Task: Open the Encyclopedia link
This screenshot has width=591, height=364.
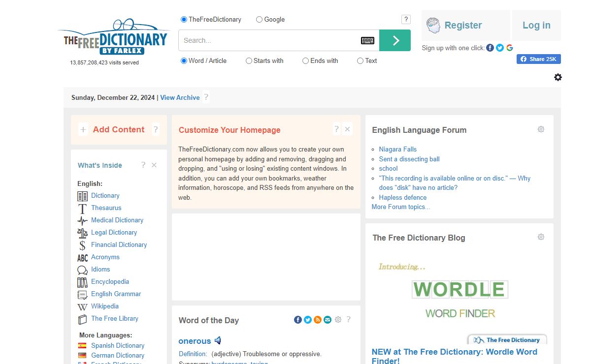Action: point(110,281)
